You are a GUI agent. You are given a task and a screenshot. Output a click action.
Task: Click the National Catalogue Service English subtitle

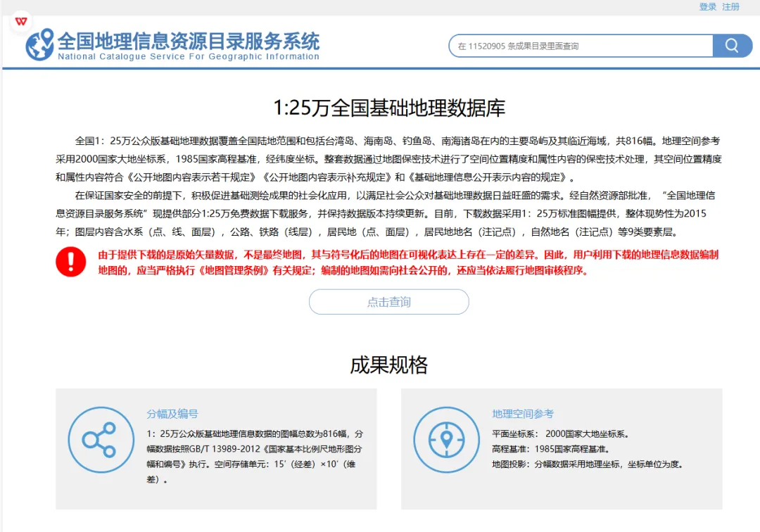point(189,56)
